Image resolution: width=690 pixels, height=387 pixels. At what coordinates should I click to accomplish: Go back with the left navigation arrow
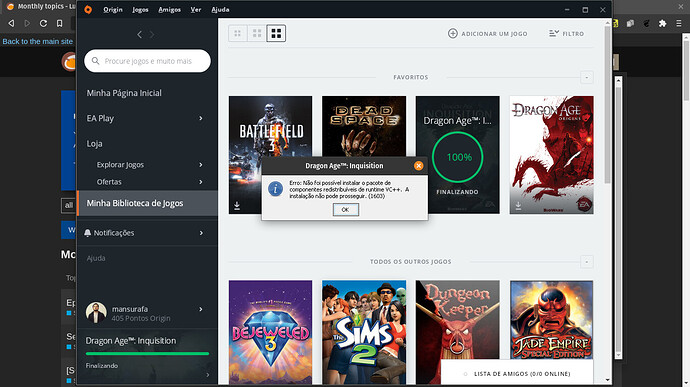coord(139,34)
